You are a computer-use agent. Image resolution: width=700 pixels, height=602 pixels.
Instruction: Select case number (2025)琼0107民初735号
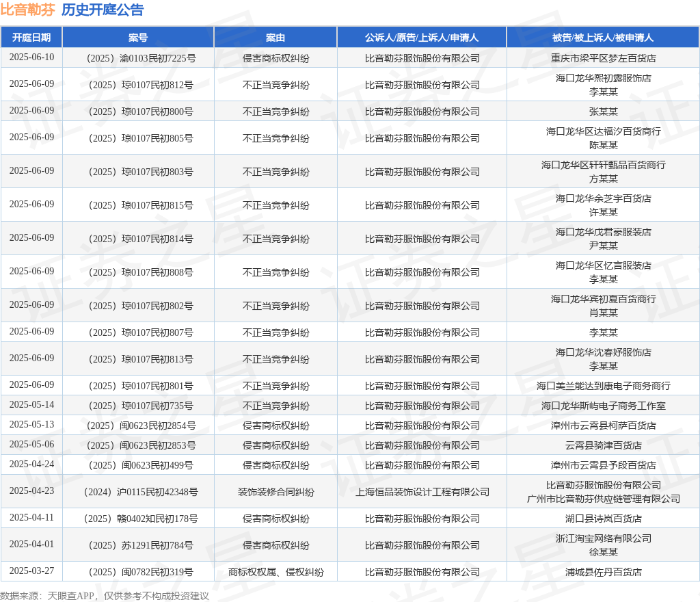click(x=141, y=406)
